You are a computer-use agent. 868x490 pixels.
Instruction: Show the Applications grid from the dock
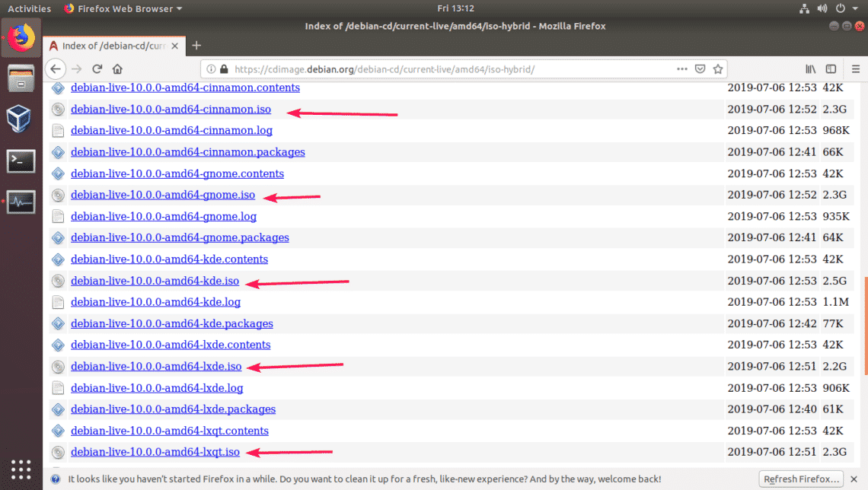click(x=21, y=469)
